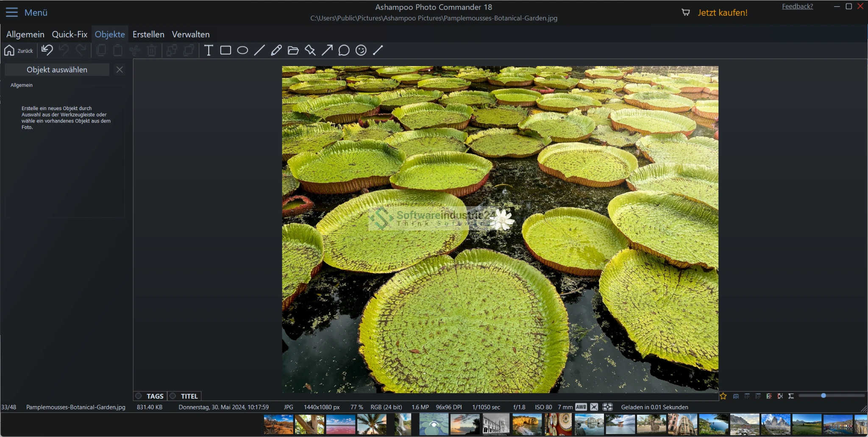Select the Text object tool
Viewport: 868px width, 437px height.
[208, 50]
